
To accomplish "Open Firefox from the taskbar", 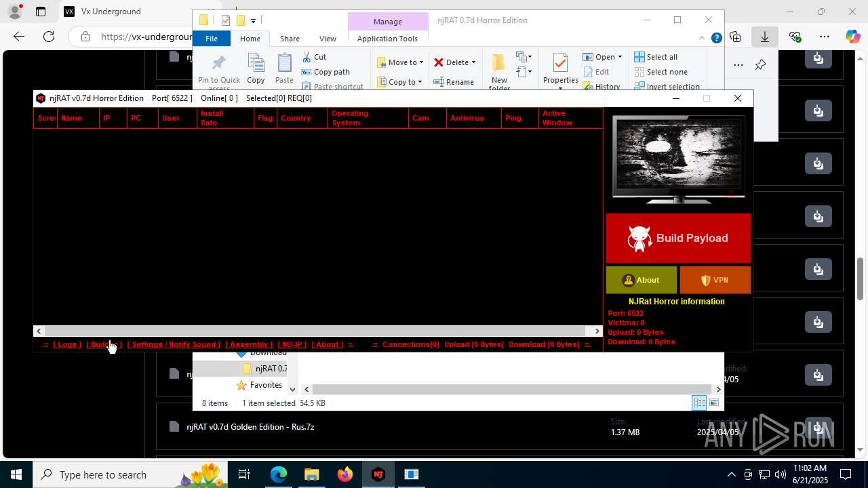I will [345, 474].
